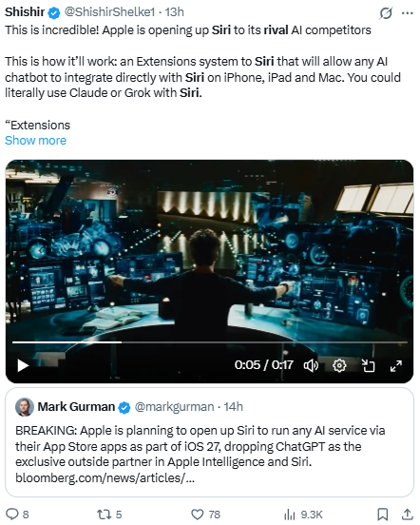Seek on the video progress bar
The height and width of the screenshot is (525, 420).
pyautogui.click(x=210, y=342)
